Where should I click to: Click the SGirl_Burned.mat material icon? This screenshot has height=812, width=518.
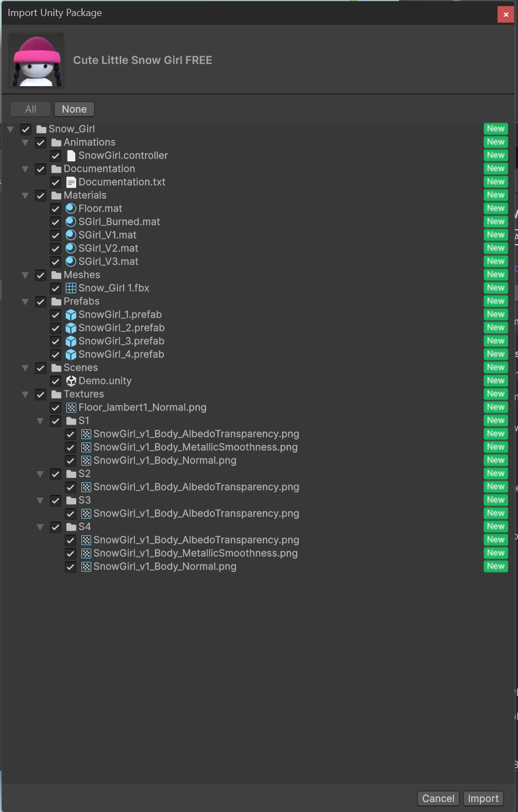coord(71,222)
